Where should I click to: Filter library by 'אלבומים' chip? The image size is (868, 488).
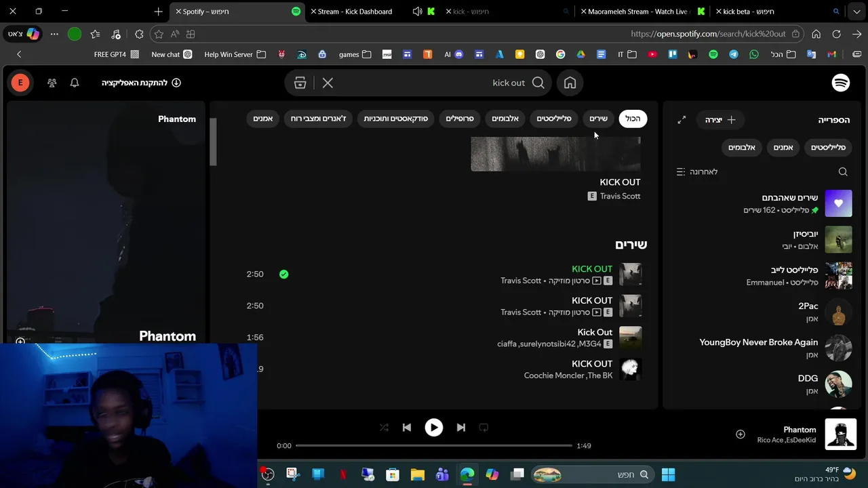pyautogui.click(x=742, y=147)
